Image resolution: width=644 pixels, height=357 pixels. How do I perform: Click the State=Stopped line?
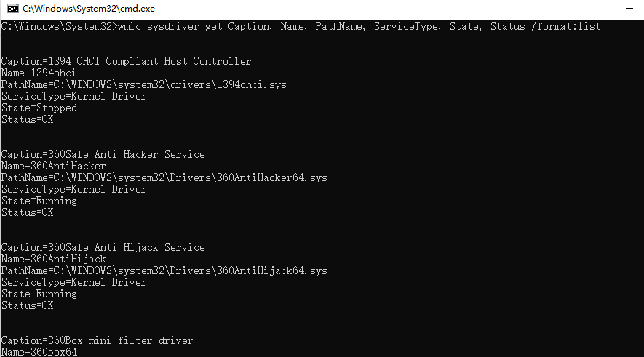(39, 108)
